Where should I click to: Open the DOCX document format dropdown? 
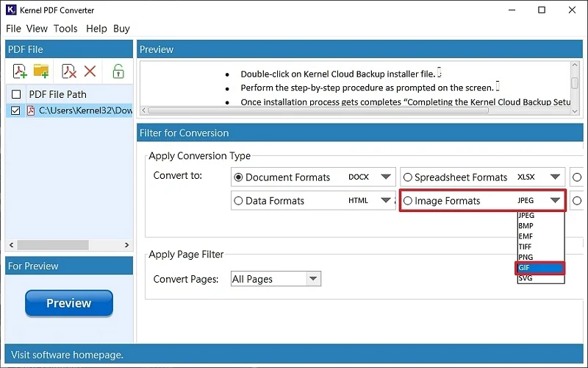(x=386, y=177)
